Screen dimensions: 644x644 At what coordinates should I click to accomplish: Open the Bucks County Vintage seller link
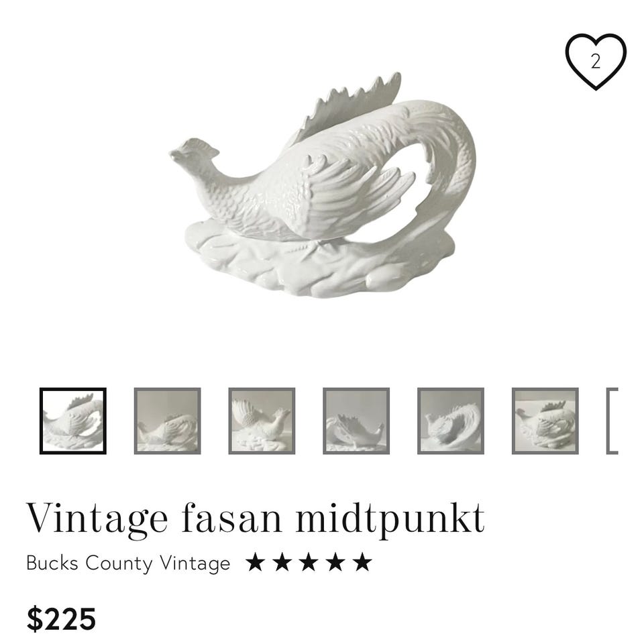tap(128, 563)
